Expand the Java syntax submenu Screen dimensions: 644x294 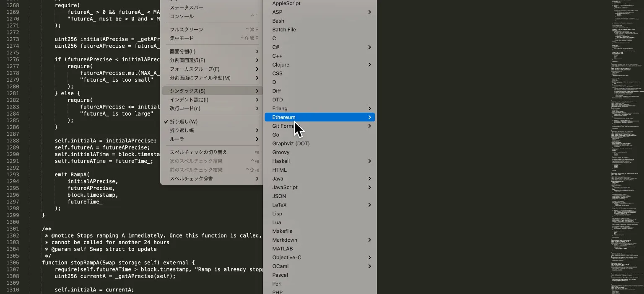click(x=320, y=179)
